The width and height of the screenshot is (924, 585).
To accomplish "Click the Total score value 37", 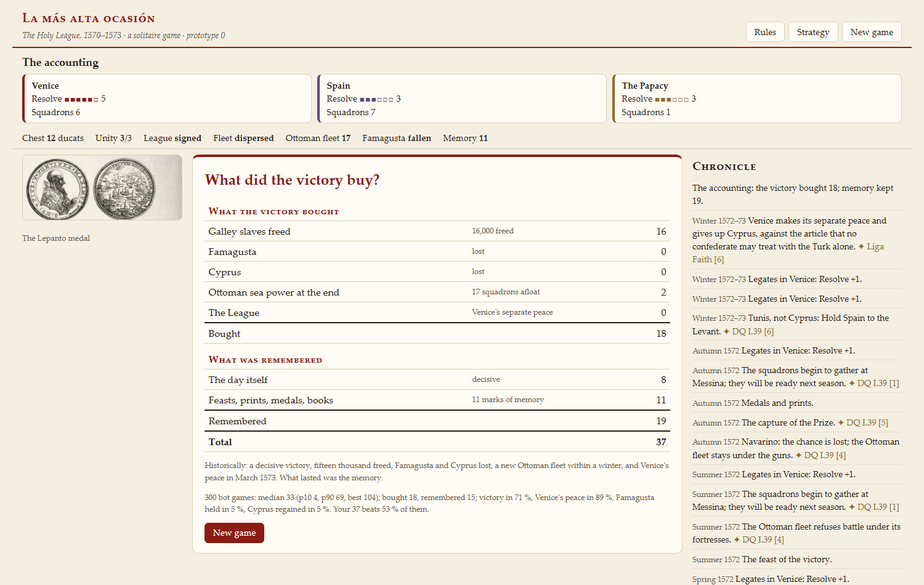I will point(661,442).
